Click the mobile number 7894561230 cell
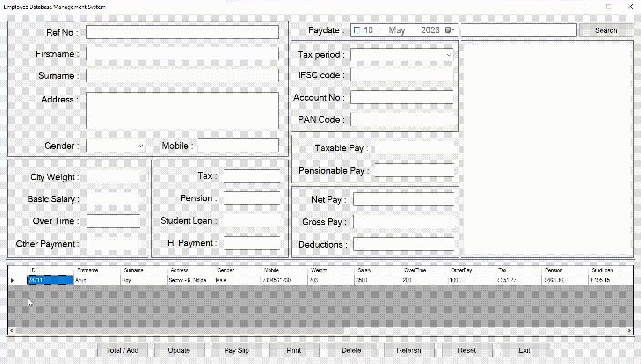The image size is (641, 364). (284, 280)
